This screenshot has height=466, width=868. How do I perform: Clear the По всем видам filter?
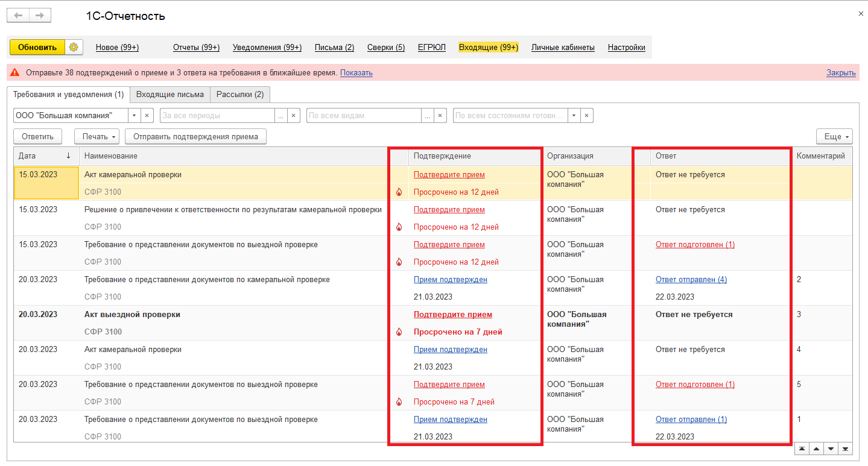[441, 115]
